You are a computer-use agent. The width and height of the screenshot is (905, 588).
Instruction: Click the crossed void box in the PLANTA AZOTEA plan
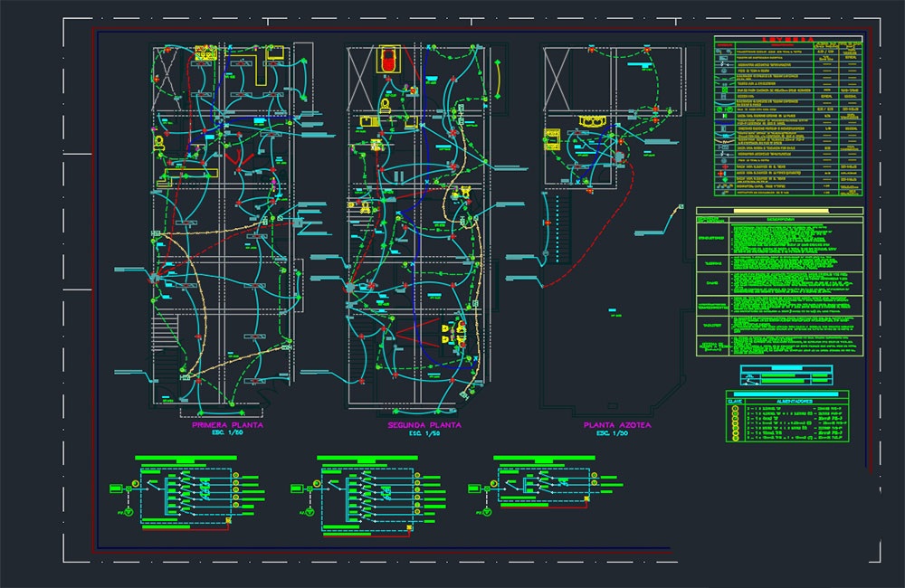click(557, 79)
